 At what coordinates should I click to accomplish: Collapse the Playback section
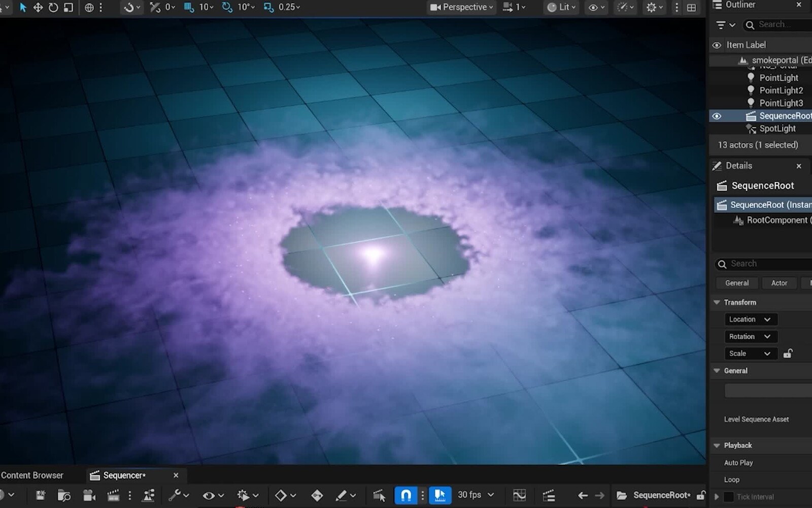click(x=717, y=446)
